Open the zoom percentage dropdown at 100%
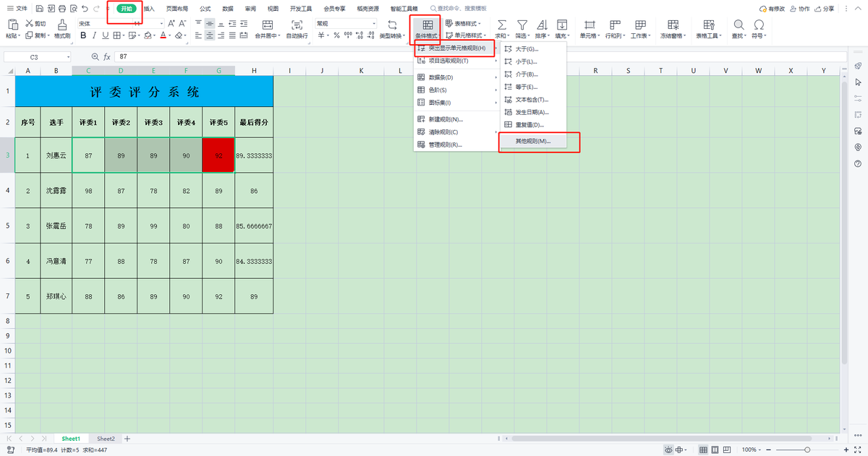Screen dimensions: 868x456 coord(751,449)
